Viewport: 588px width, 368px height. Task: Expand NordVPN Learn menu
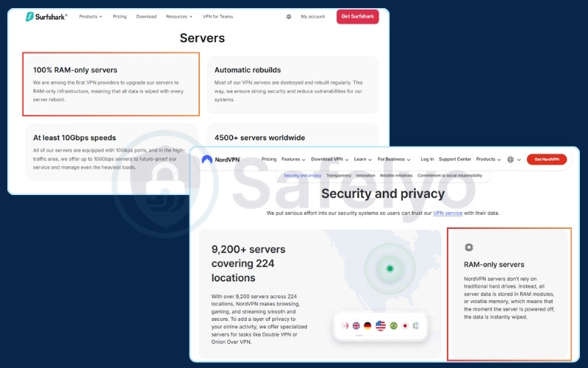click(x=362, y=159)
